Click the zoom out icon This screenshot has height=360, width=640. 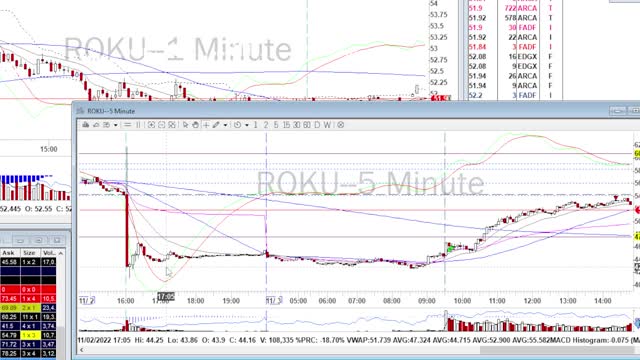(x=162, y=125)
